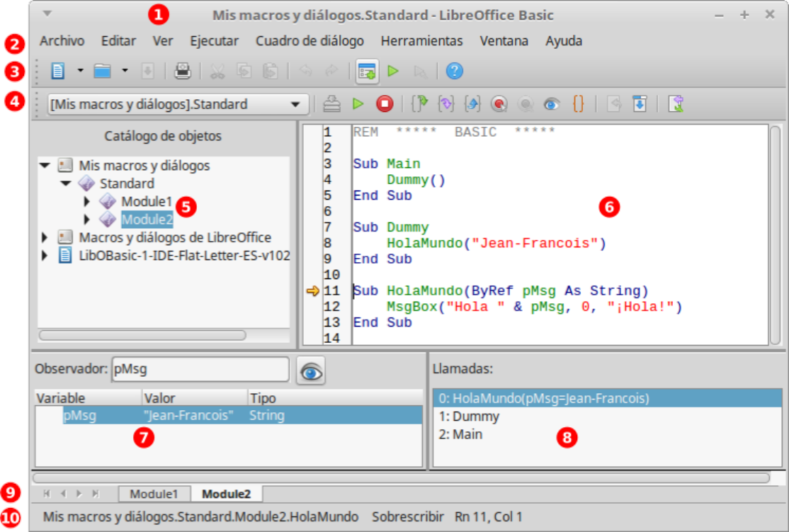Viewport: 789px width, 532px height.
Task: Click the Cut scissors icon
Action: coord(217,71)
